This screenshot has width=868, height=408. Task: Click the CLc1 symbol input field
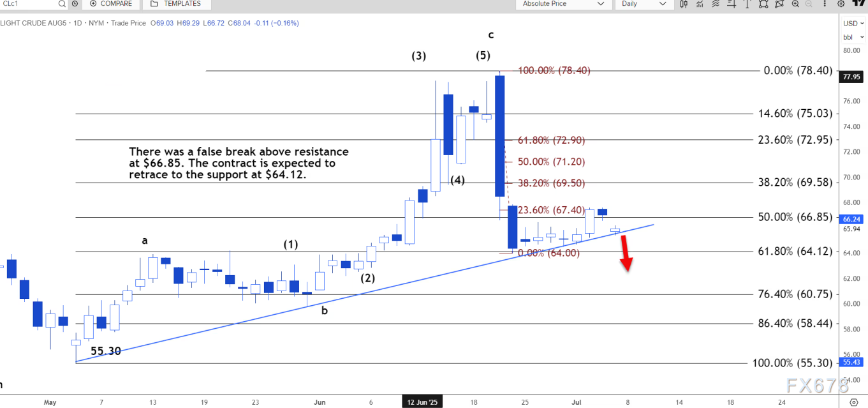click(29, 4)
